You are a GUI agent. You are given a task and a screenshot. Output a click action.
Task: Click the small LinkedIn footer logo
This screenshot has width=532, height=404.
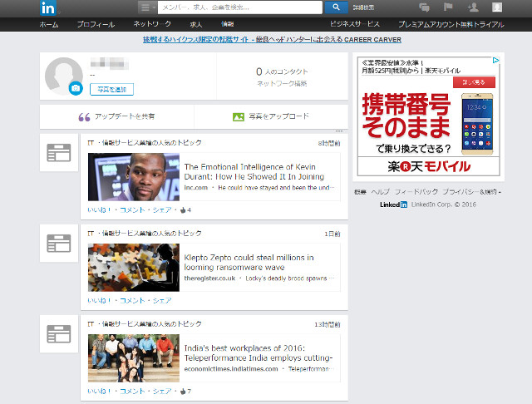pos(393,204)
